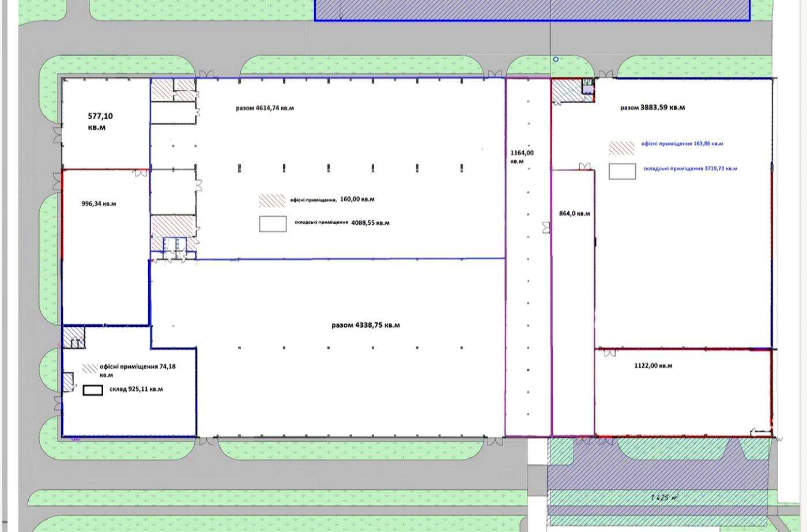Click the "577,10 кв.м" area label
This screenshot has width=807, height=532.
(100, 122)
